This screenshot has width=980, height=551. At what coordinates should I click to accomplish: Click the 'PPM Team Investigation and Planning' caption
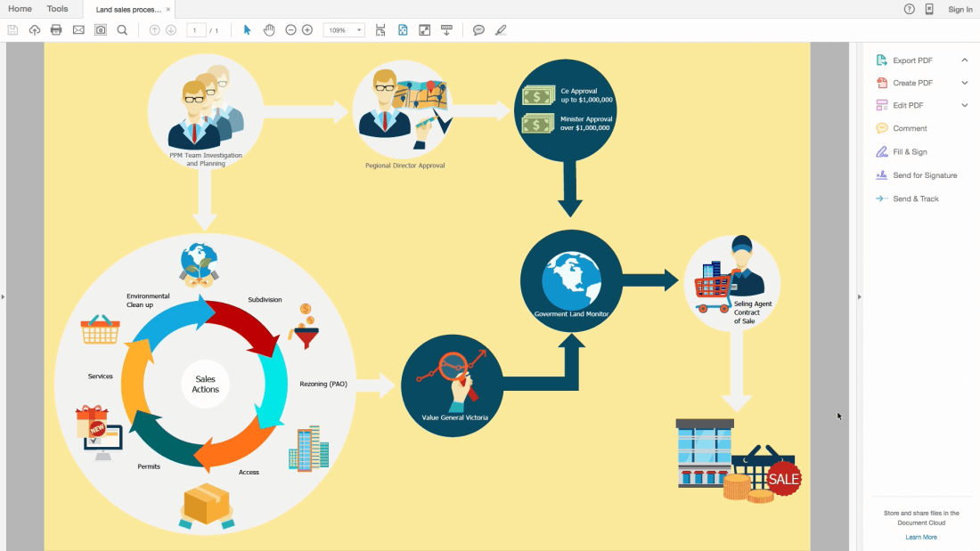point(206,159)
